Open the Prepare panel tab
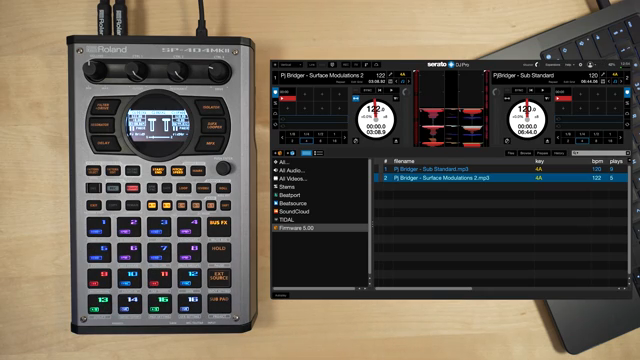 [x=542, y=153]
